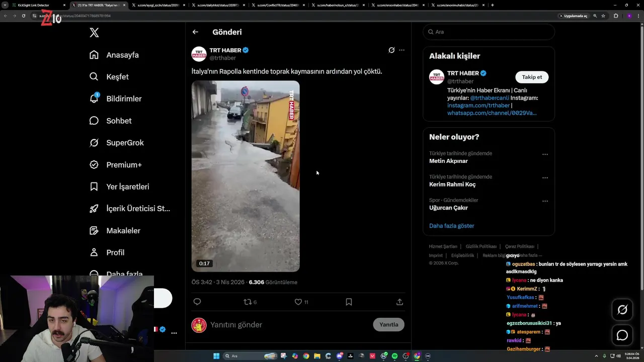Click the Ara search box on X
The image size is (644, 362).
489,32
